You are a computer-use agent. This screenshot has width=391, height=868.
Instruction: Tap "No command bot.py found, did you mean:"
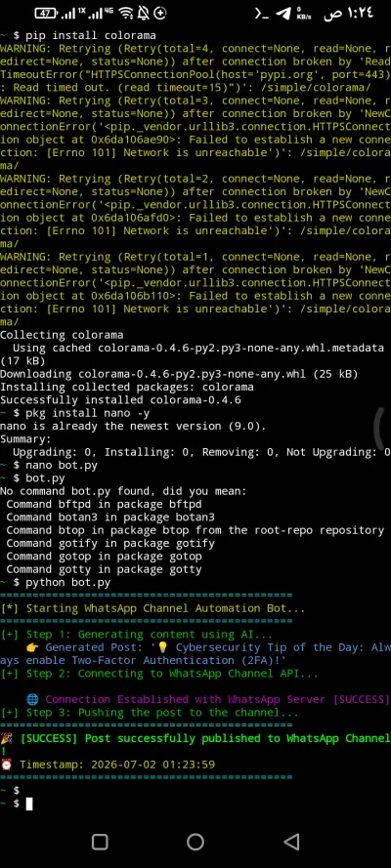pos(123,491)
